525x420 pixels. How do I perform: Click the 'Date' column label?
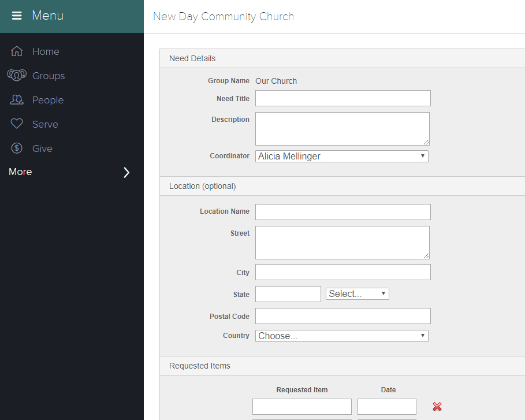tap(388, 390)
